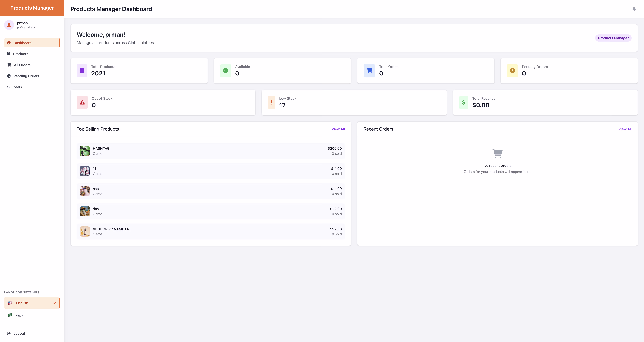The image size is (644, 342).
Task: Click the Total Revenue dollar icon
Action: 463,102
